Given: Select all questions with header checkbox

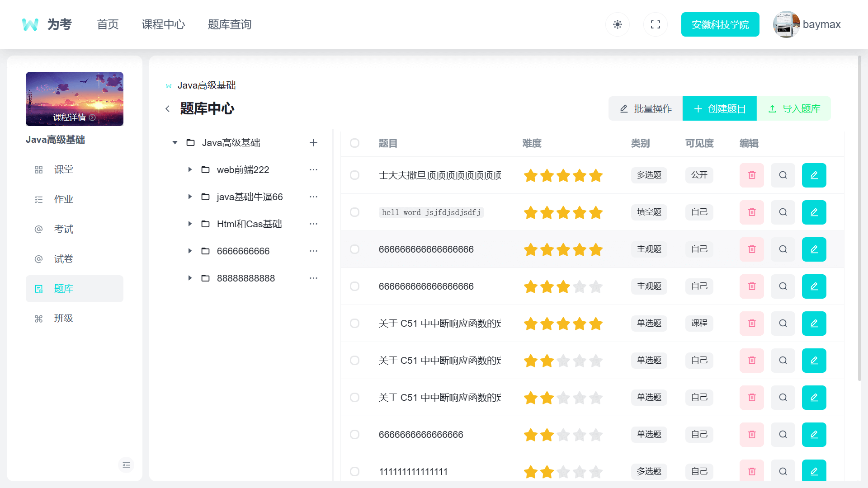Looking at the screenshot, I should pos(354,143).
